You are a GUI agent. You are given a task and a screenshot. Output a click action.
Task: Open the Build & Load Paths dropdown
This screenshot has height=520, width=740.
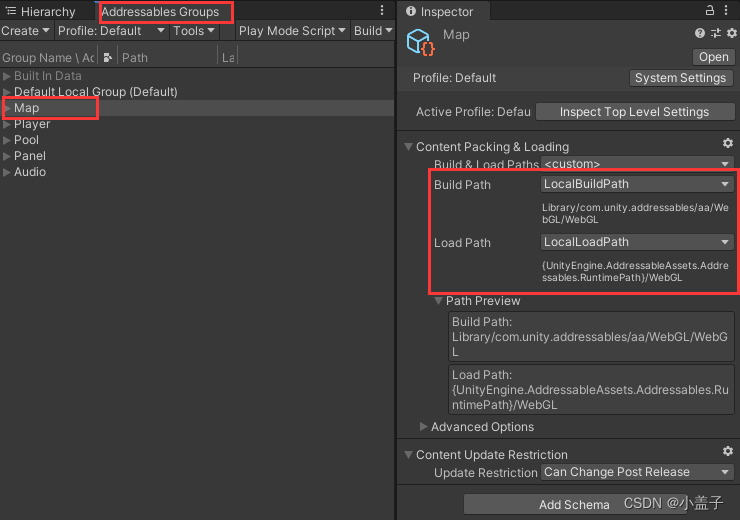637,163
